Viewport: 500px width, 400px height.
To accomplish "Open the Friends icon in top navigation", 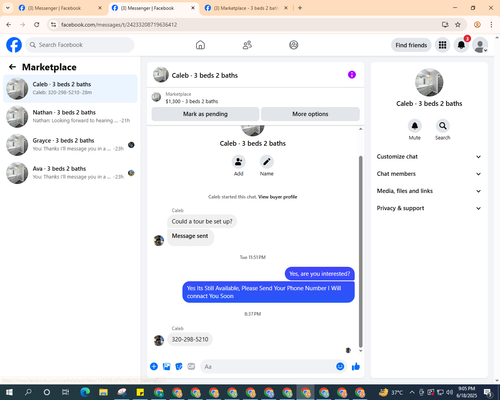I will coord(247,45).
